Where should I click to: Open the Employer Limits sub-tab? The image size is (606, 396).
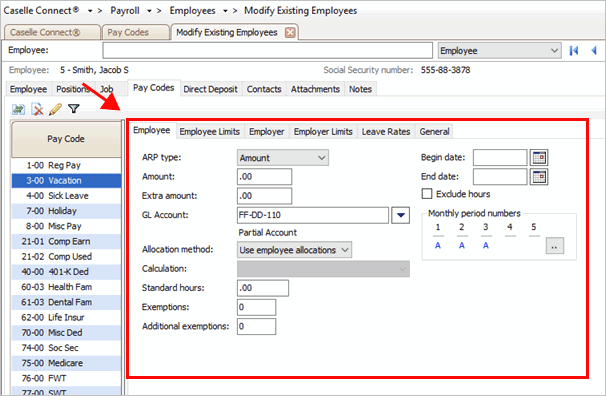323,132
